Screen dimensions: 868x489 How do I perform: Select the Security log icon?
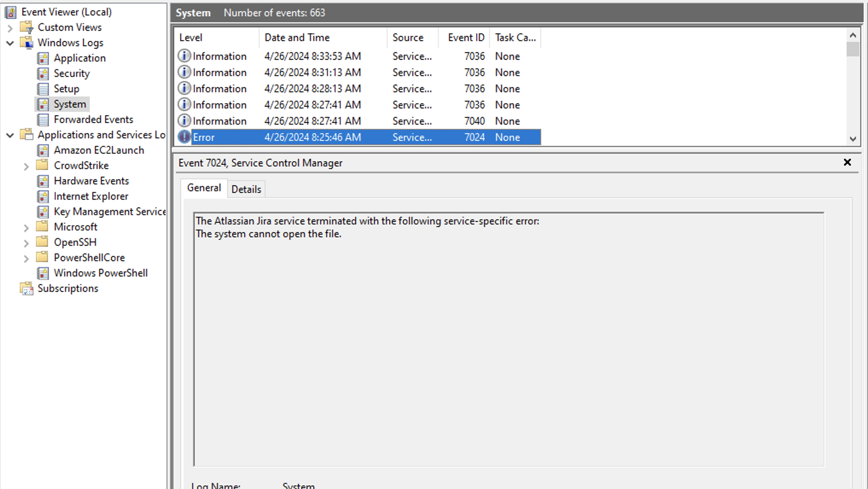(x=43, y=73)
